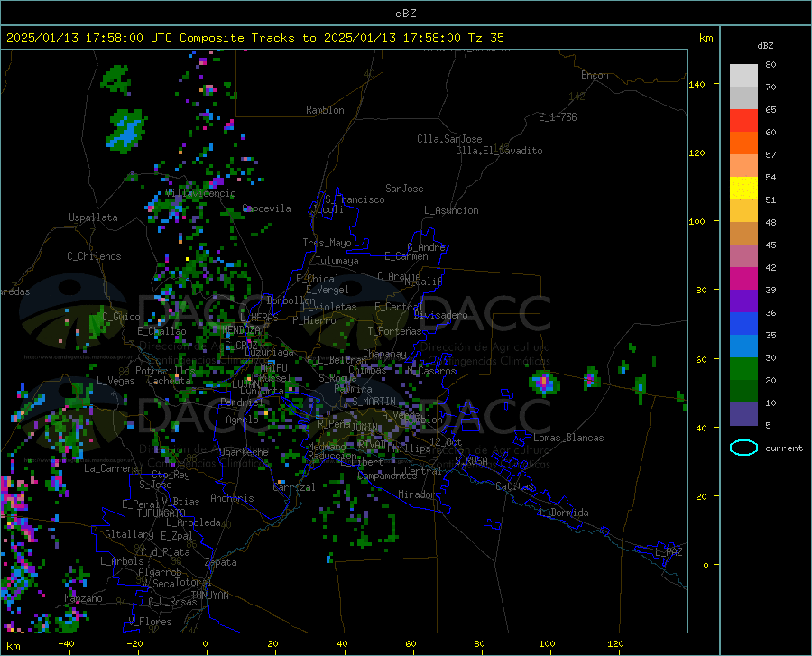812x656 pixels.
Task: Click the Potrerillos map label
Action: coord(165,371)
